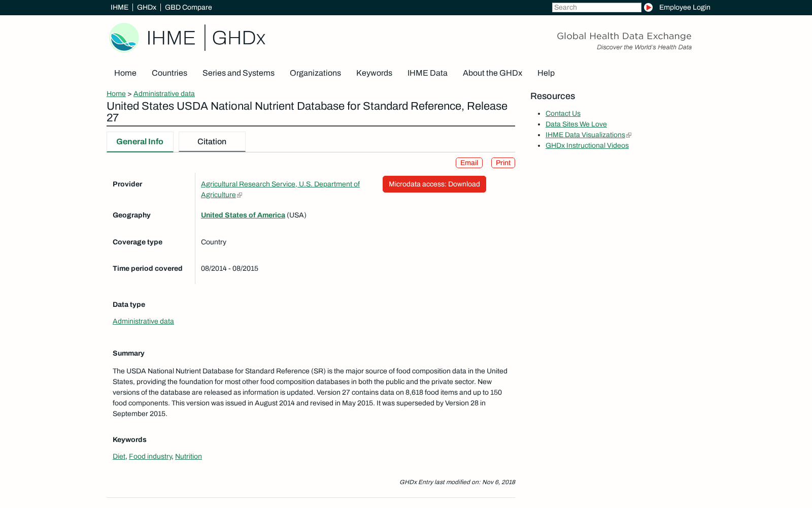Viewport: 812px width, 508px height.
Task: Open the Data Sites We Love link
Action: 576,124
